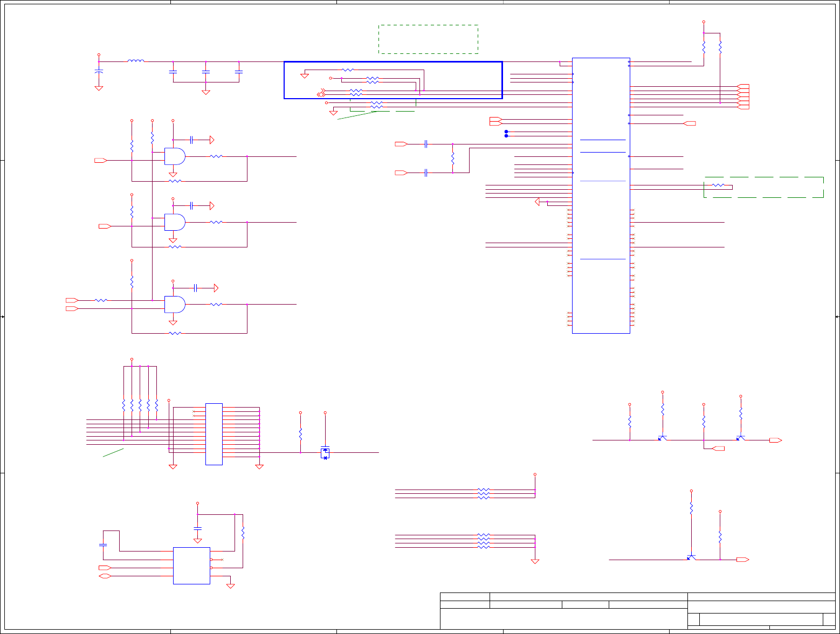Click the MOSFET symbol right of the narrow IC
The height and width of the screenshot is (634, 840).
(325, 453)
